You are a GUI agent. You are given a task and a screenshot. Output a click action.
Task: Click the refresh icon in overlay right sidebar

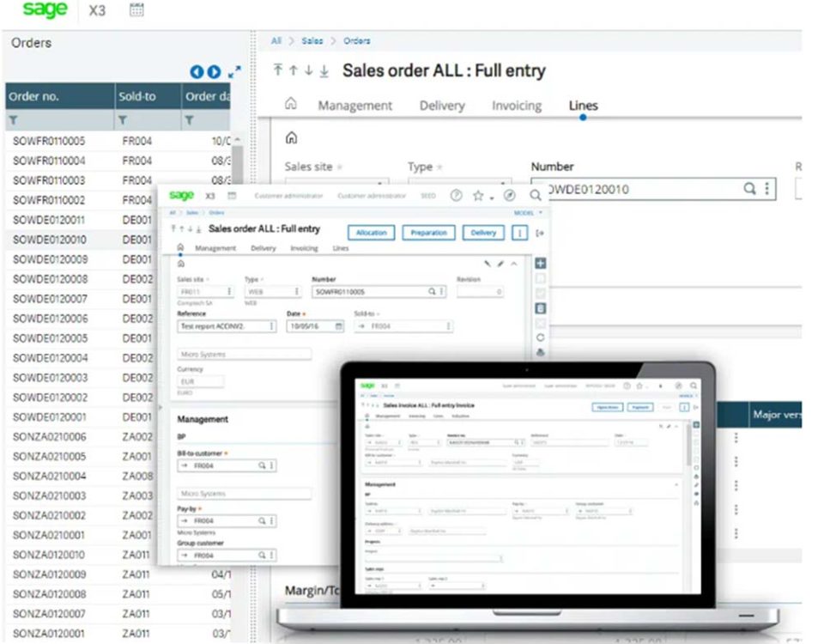[540, 337]
